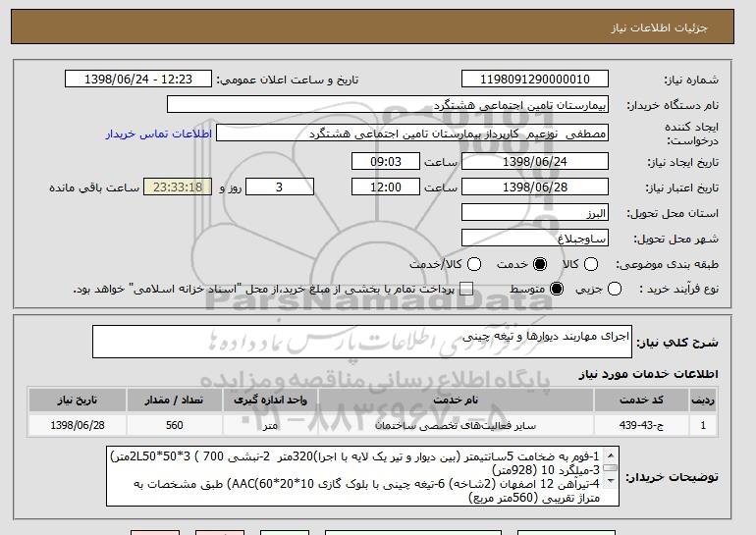756x535 pixels.
Task: Click the request creator name field
Action: point(412,134)
